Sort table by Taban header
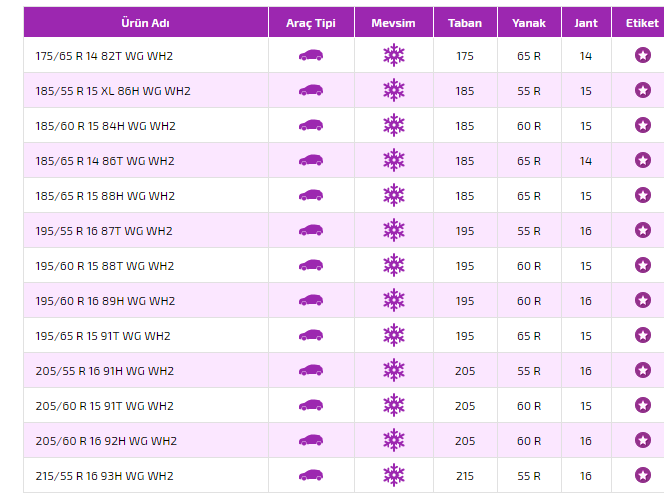The width and height of the screenshot is (664, 500). coord(465,22)
